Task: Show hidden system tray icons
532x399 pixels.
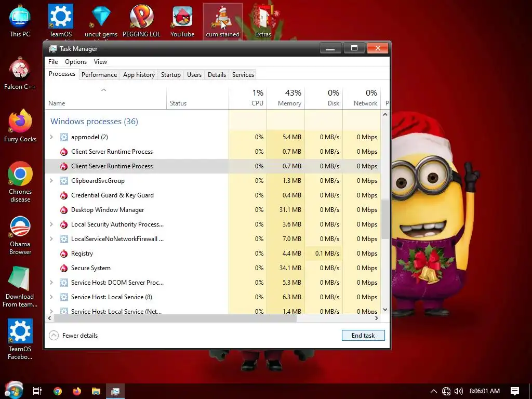Action: (x=434, y=391)
